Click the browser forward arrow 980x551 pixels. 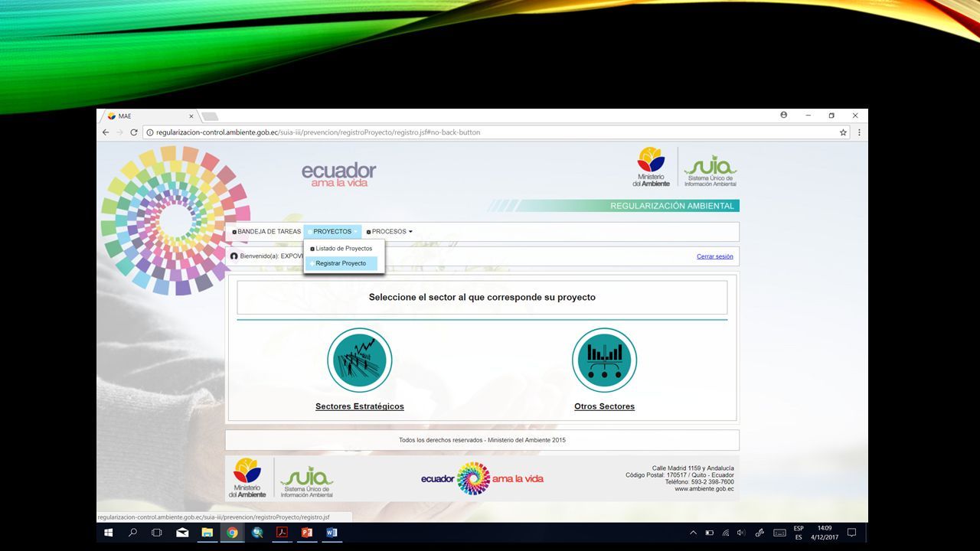click(119, 132)
